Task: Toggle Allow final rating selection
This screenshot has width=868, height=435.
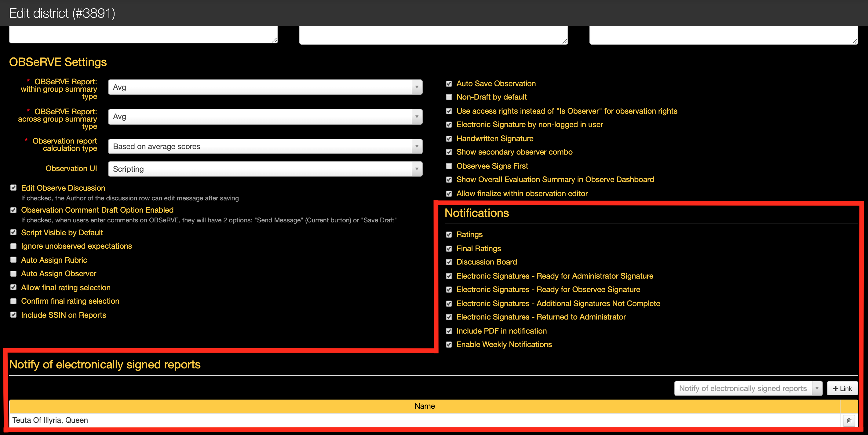Action: (13, 287)
